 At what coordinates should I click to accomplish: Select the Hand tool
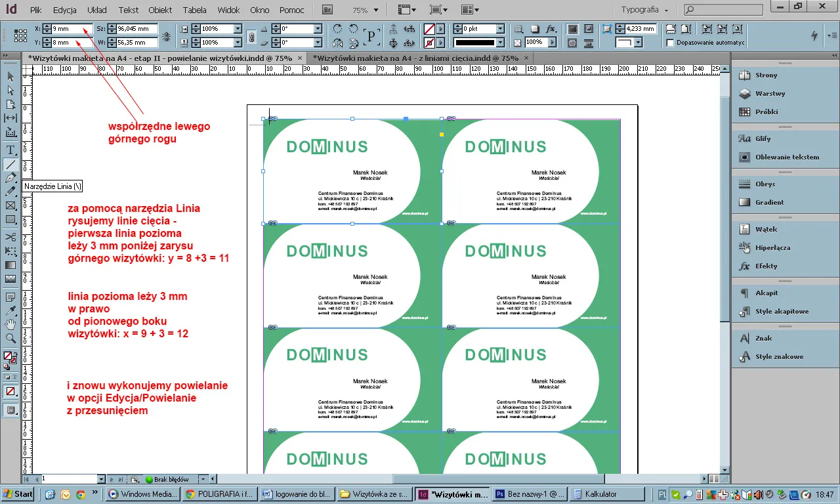tap(10, 324)
